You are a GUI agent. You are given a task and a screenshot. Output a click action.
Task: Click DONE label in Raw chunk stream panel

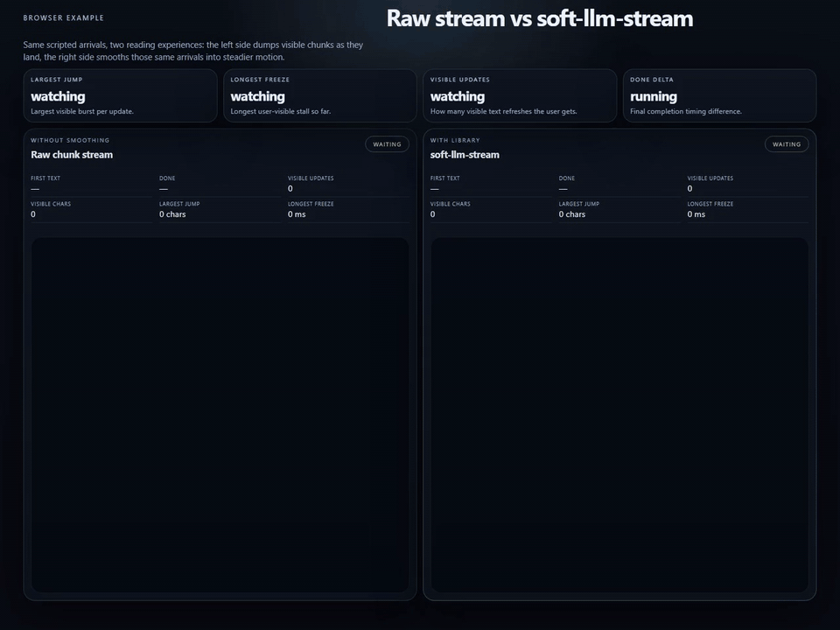[x=167, y=178]
